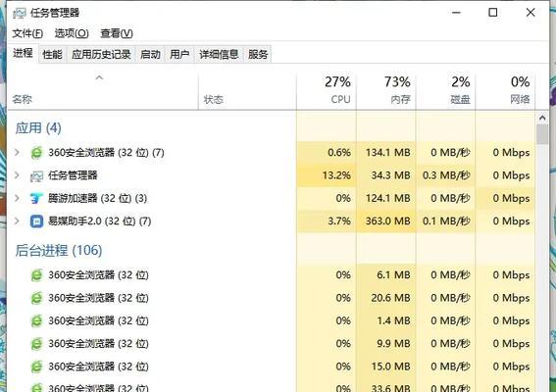This screenshot has height=392, width=556.
Task: Minimize the Task Manager window
Action: (456, 13)
